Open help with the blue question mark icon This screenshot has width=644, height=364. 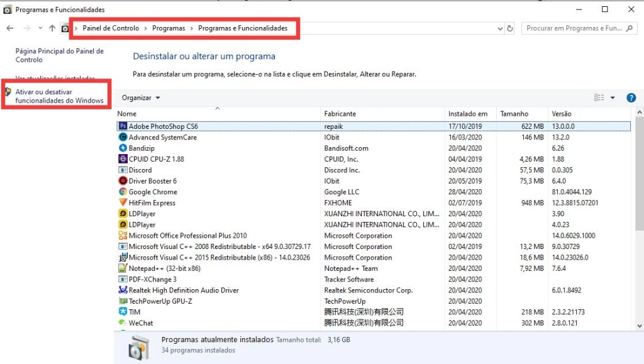(x=631, y=98)
